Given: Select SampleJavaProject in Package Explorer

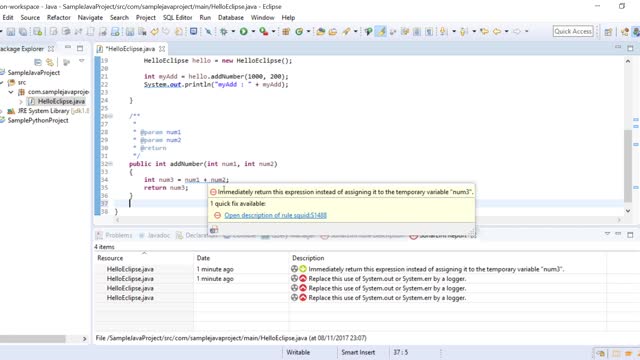Looking at the screenshot, I should pos(33,73).
